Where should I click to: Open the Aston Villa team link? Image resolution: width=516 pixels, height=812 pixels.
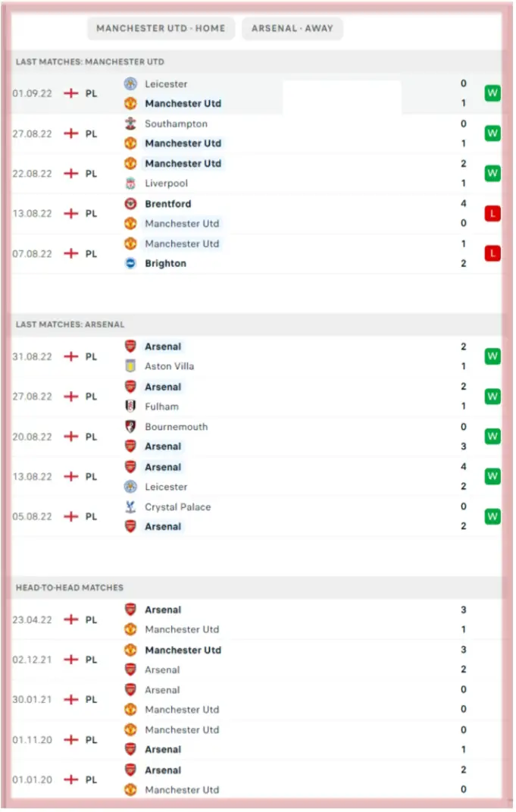[169, 366]
